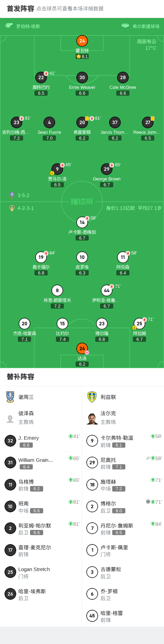The height and width of the screenshot is (644, 164).
Task: Open 卢卡斯-恩梅加 number 14 details
Action: coord(82,222)
